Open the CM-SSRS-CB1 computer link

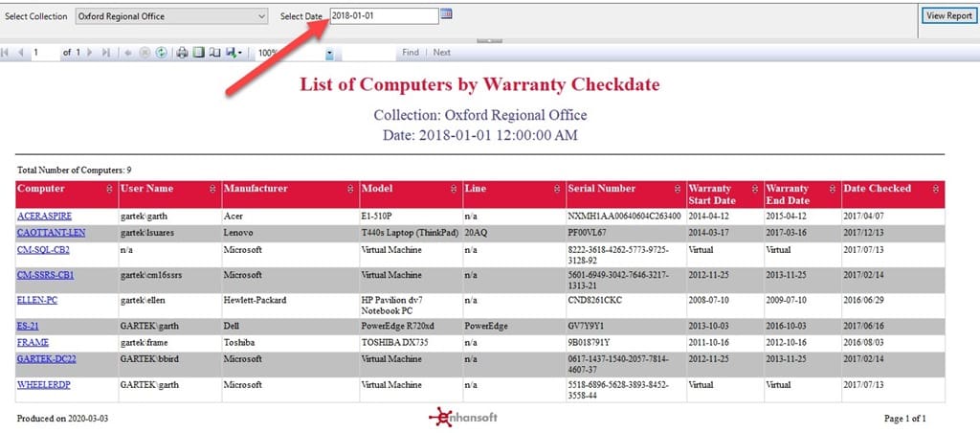46,275
